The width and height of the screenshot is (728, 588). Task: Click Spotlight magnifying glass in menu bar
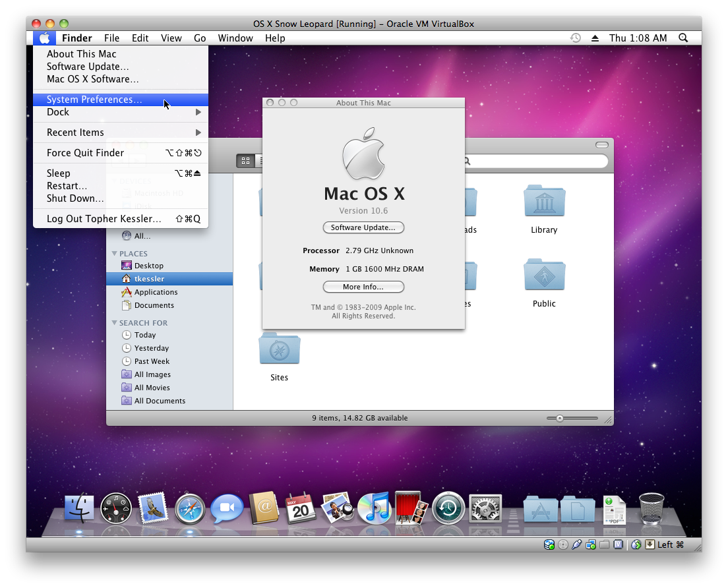pos(683,38)
